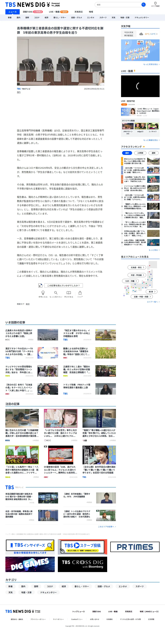Viewport: 165px width, 644px height.
Task: Go to スポーツ in sub navigation
Action: click(103, 17)
